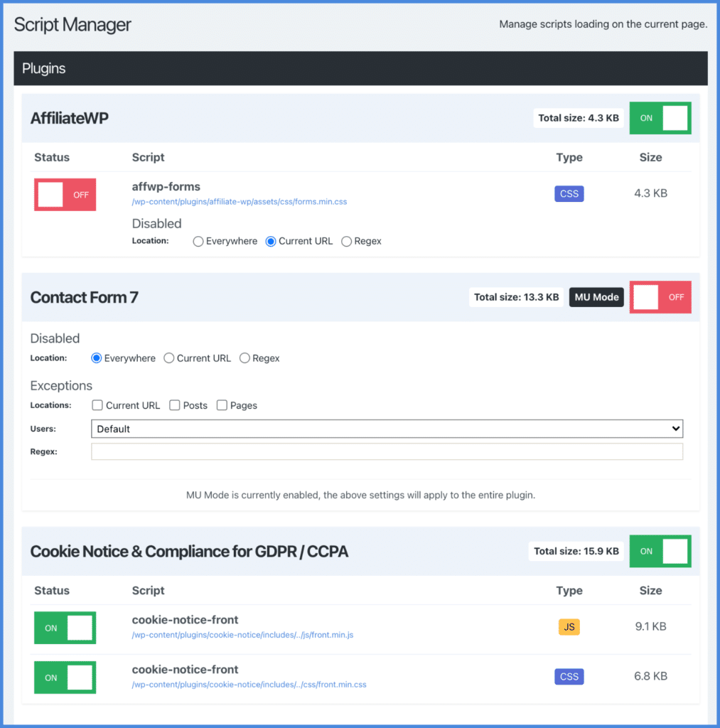Click the Cookie Notice & Compliance heading

coord(189,551)
